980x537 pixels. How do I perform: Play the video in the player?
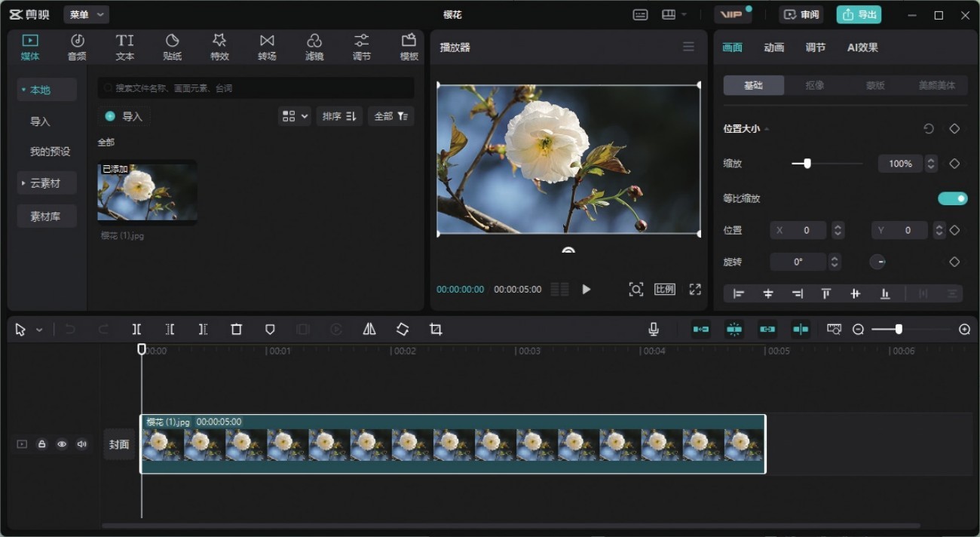point(586,290)
